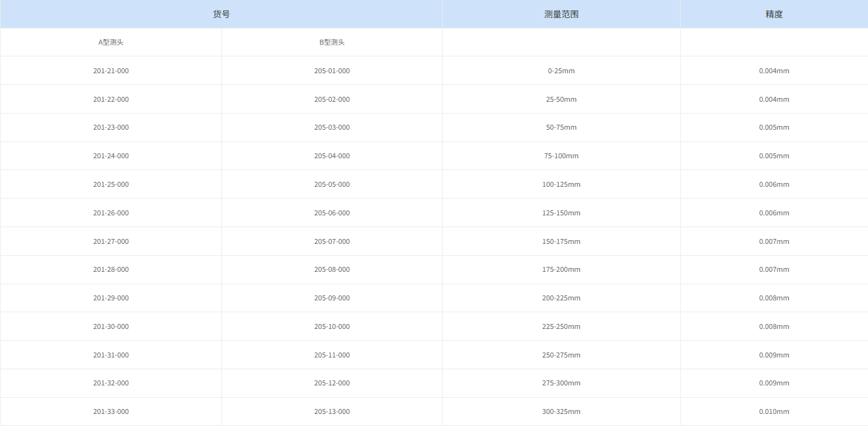This screenshot has width=868, height=427.
Task: Click the 货号 column header
Action: (221, 14)
